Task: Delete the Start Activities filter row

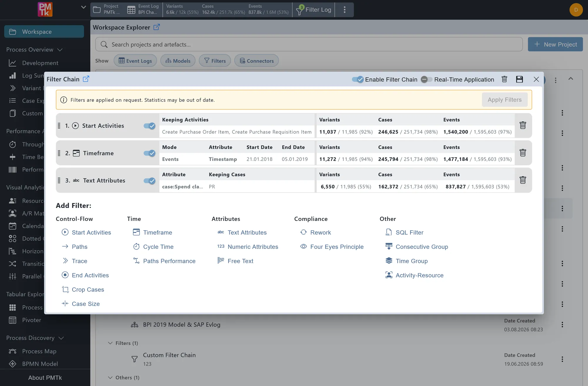Action: point(522,125)
